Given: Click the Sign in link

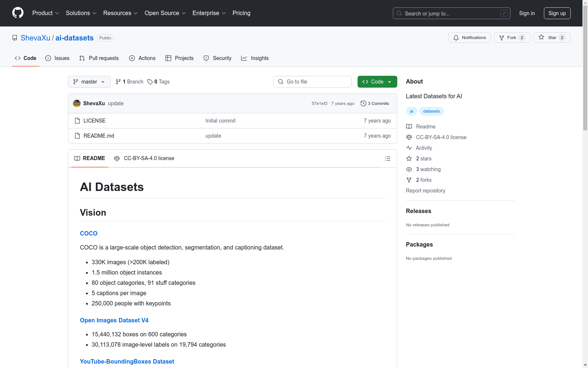Looking at the screenshot, I should click(x=527, y=13).
